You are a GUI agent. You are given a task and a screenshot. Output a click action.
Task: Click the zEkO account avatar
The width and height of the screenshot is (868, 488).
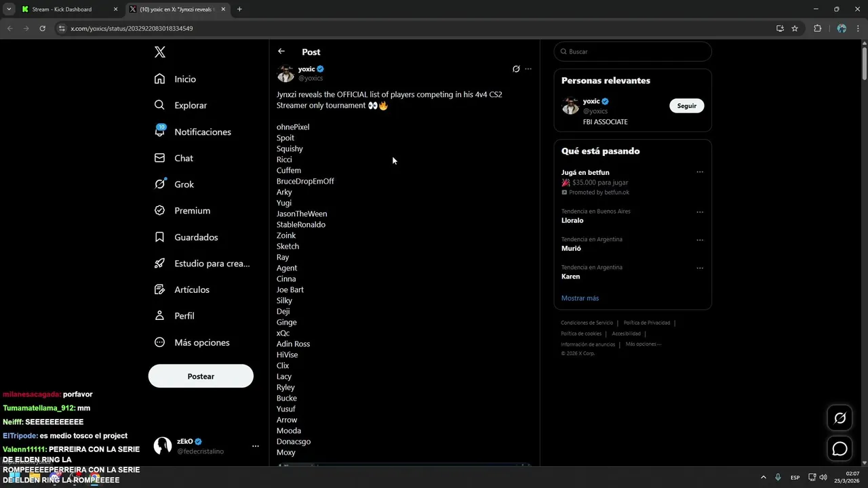click(x=162, y=445)
